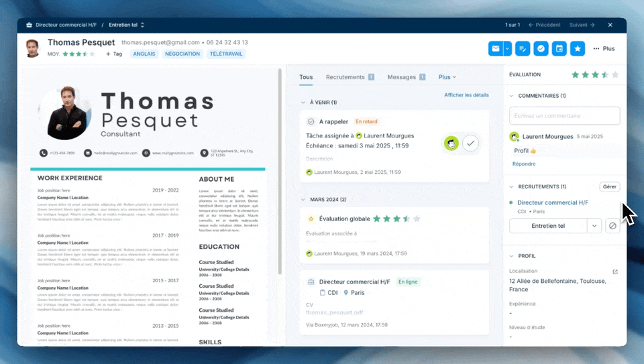Collapse the RECRUTEMENTS section
Screen dimensions: 644x364
511,187
